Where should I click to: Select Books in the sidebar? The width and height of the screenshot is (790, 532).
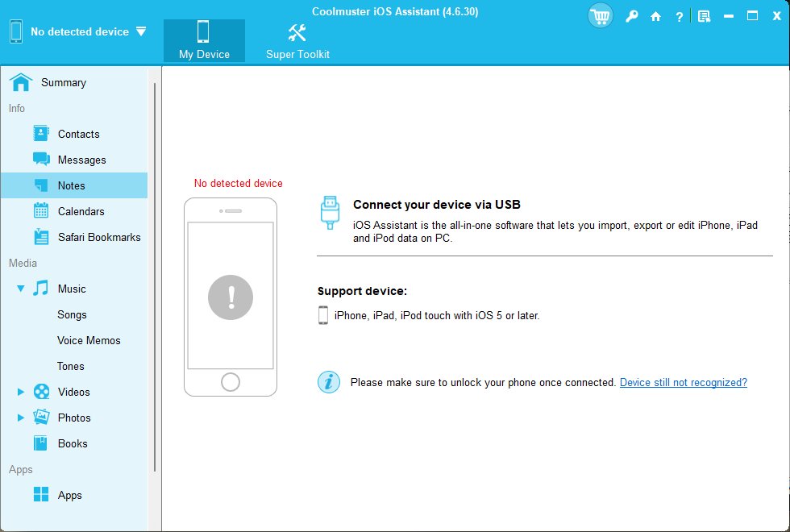[74, 443]
